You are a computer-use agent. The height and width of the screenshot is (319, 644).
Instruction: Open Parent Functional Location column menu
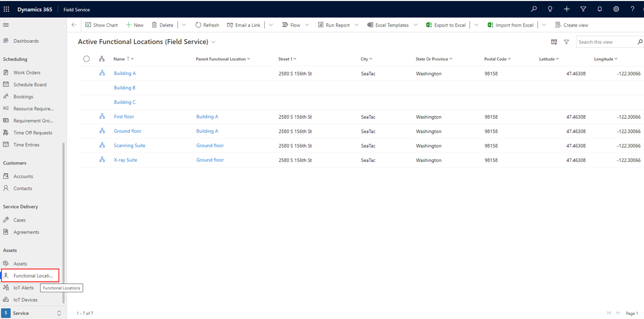coord(223,59)
